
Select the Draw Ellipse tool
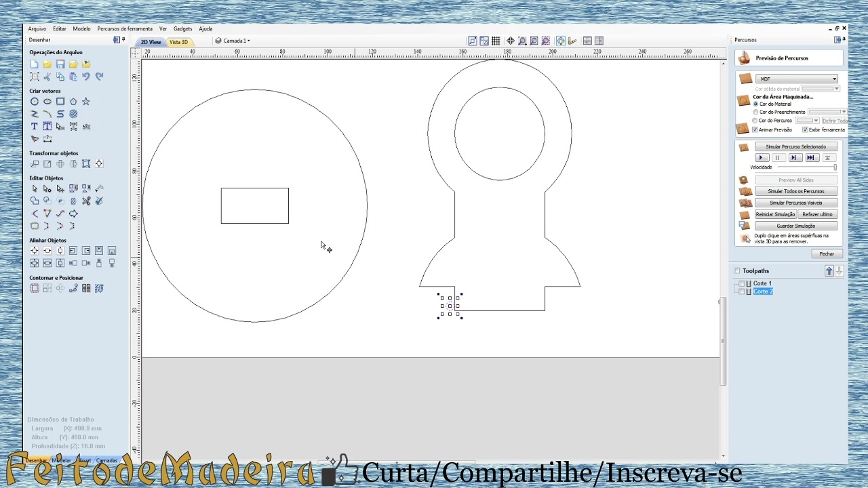47,102
